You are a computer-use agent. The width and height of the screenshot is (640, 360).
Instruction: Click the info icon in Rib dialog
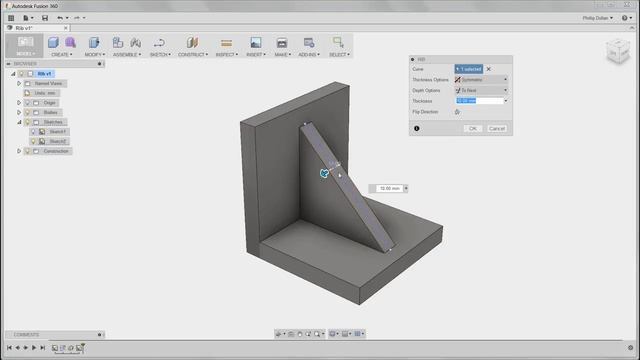click(x=417, y=129)
